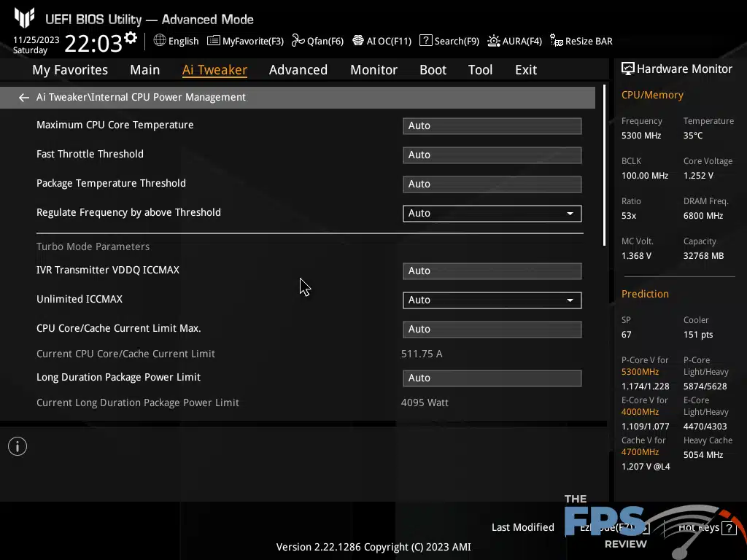Open time settings via gear icon
747x560 pixels.
point(131,38)
